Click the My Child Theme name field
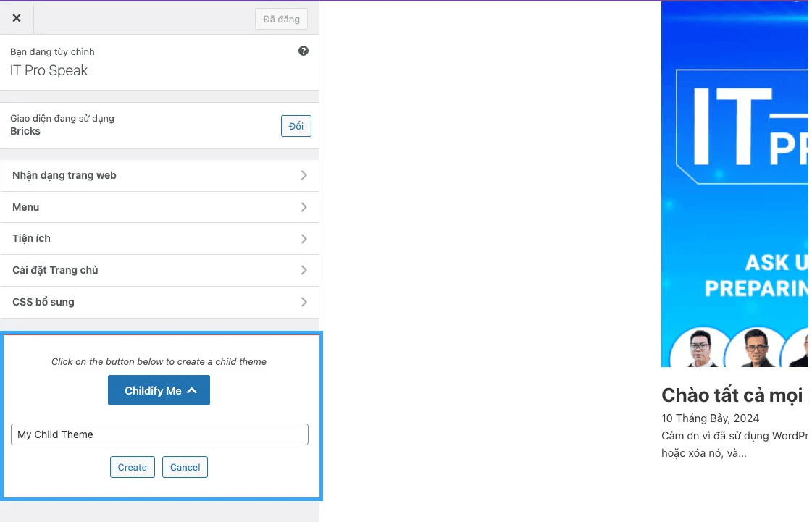 [159, 434]
